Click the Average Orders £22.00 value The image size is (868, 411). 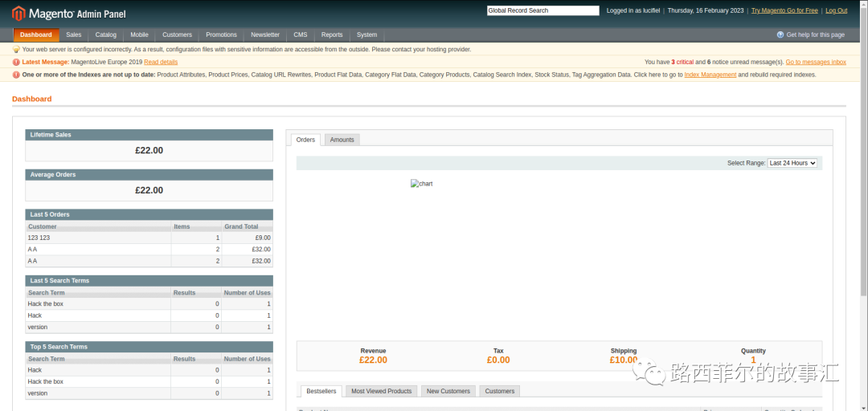(149, 190)
